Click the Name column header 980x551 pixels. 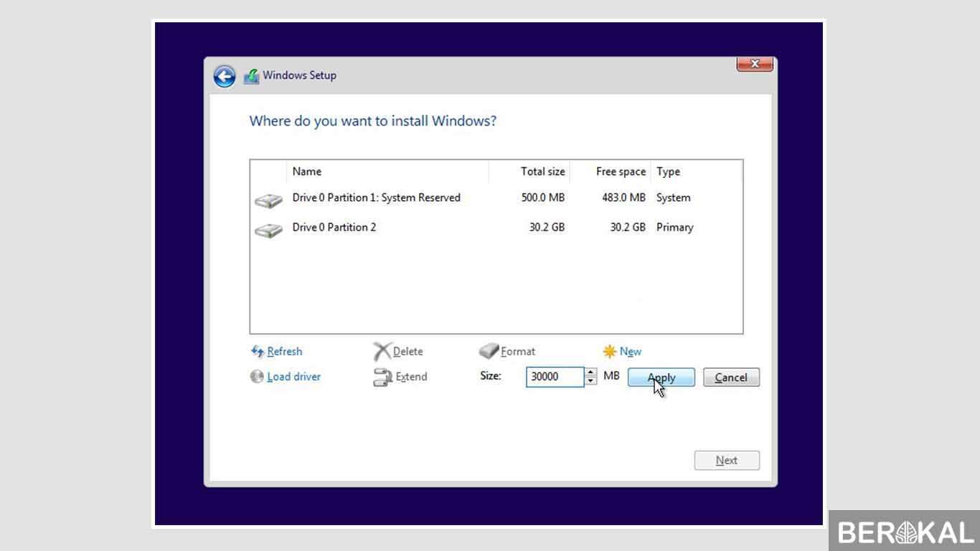[387, 171]
